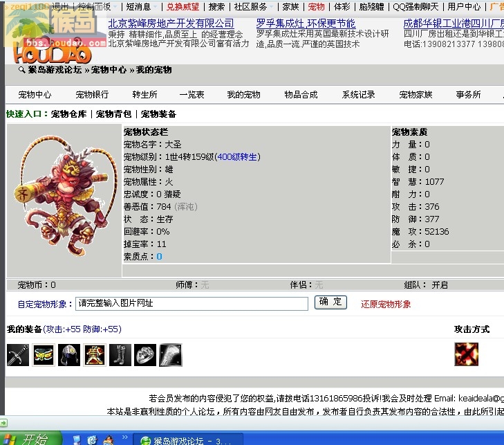Click the 400级转生 link
504x445 pixels.
point(237,157)
